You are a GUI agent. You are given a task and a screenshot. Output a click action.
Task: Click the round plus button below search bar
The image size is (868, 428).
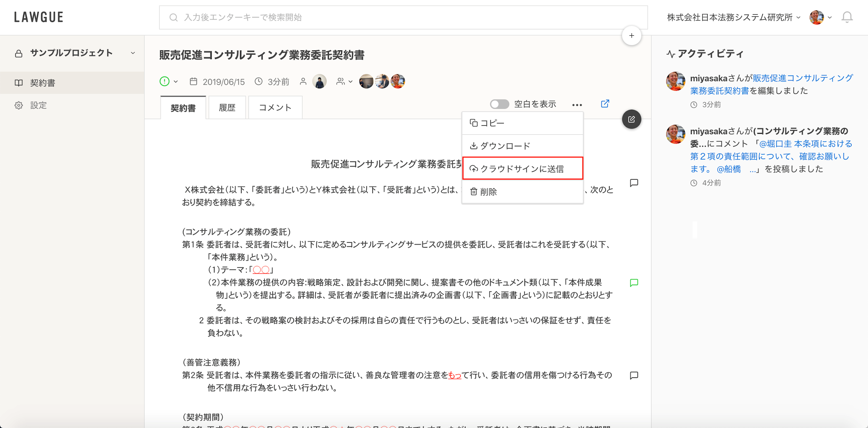click(631, 35)
